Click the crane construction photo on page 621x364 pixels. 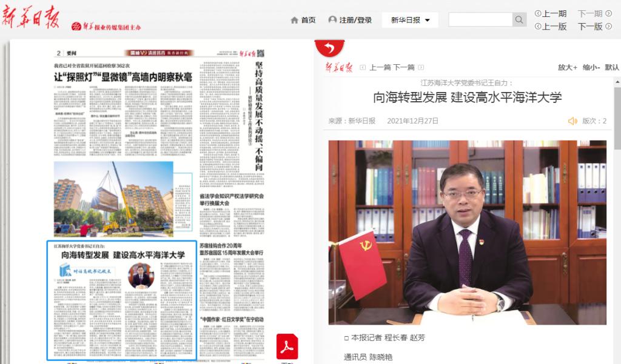coord(113,199)
